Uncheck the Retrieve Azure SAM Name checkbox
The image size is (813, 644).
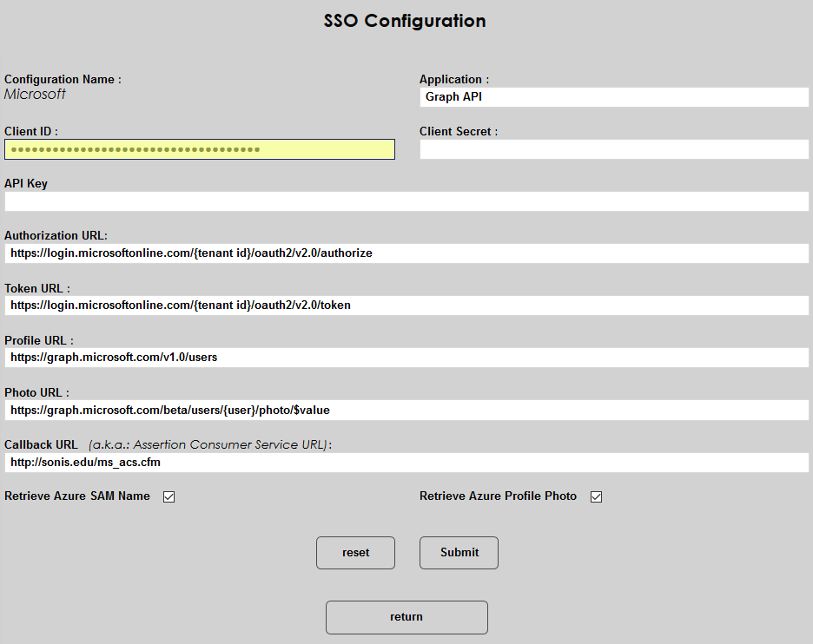pos(169,497)
